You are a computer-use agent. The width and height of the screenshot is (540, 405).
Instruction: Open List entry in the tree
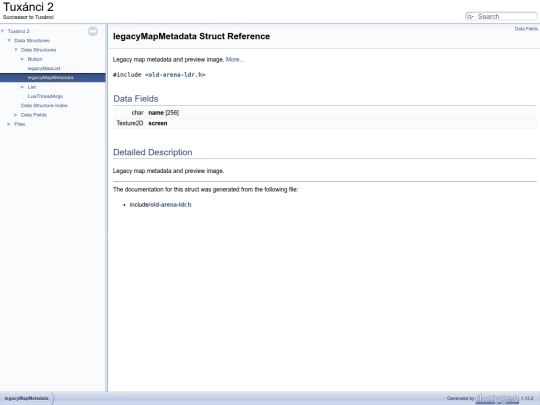(32, 87)
